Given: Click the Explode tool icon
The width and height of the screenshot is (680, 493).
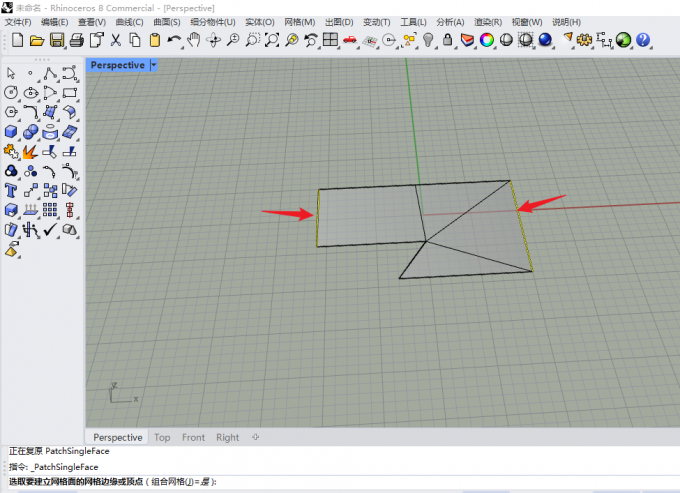Looking at the screenshot, I should (x=30, y=152).
